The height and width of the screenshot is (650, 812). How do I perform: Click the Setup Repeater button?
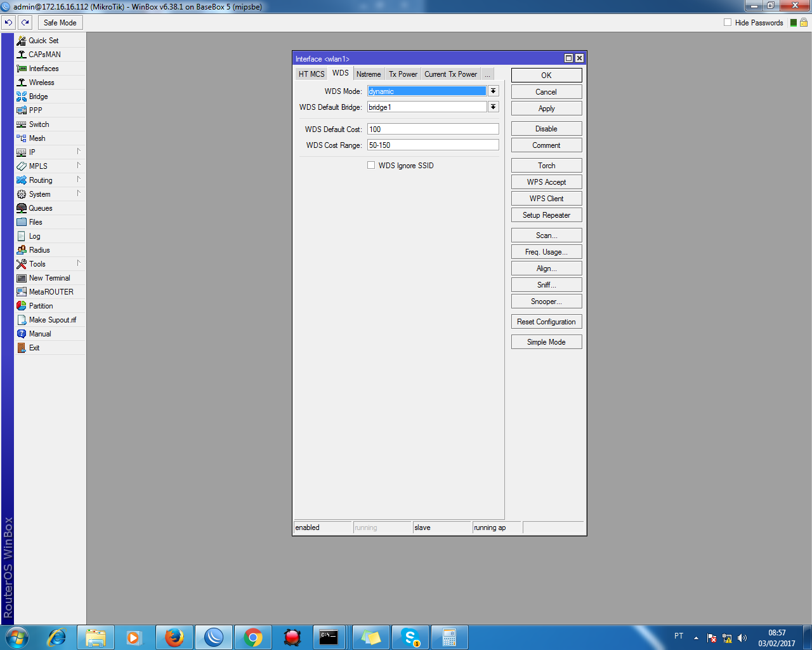546,215
